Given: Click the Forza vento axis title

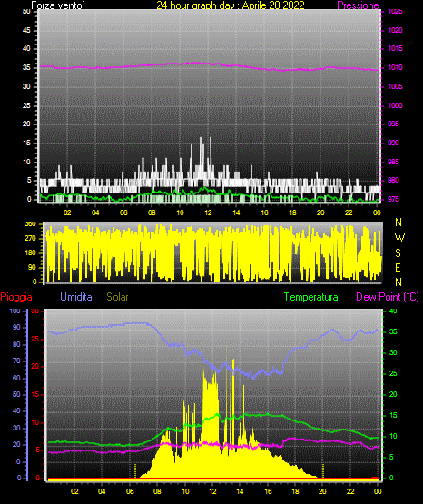Looking at the screenshot, I should [58, 5].
